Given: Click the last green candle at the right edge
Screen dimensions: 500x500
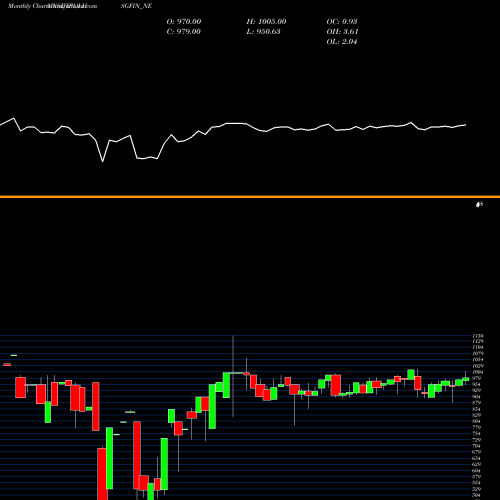Looking at the screenshot, I should point(466,379).
